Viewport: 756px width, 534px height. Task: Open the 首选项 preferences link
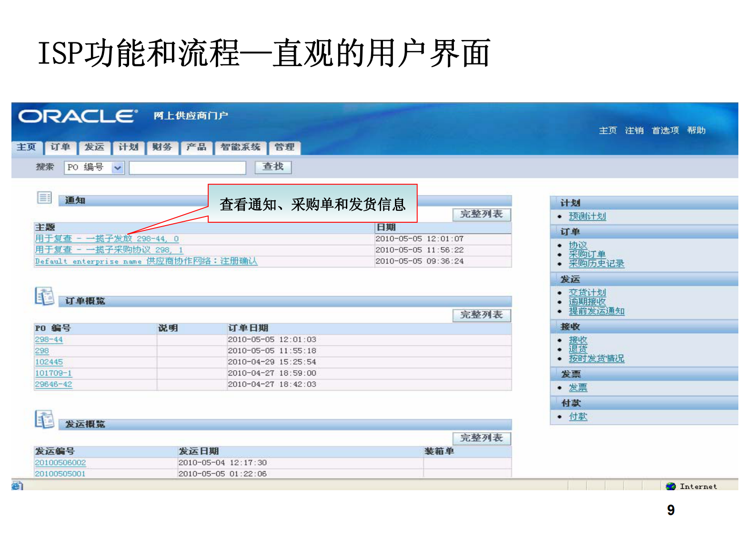pos(665,130)
